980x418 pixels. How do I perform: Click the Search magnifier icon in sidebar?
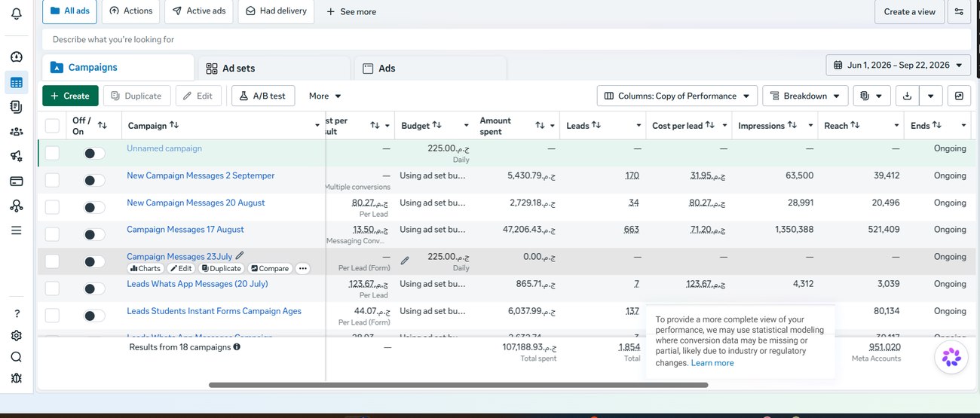(16, 357)
